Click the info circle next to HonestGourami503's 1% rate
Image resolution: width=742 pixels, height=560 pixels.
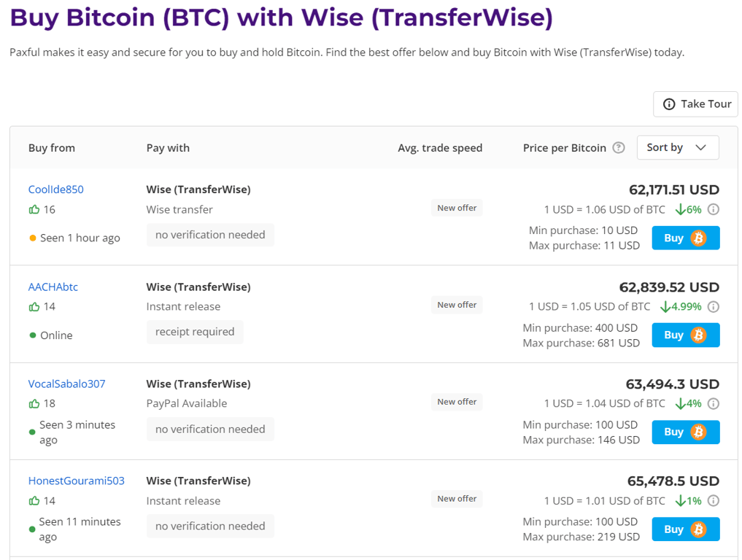[714, 500]
